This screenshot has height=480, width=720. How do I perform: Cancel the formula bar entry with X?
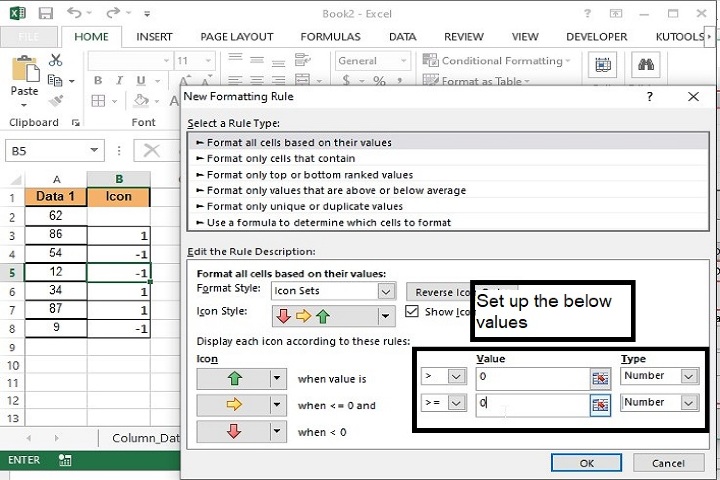pyautogui.click(x=151, y=150)
